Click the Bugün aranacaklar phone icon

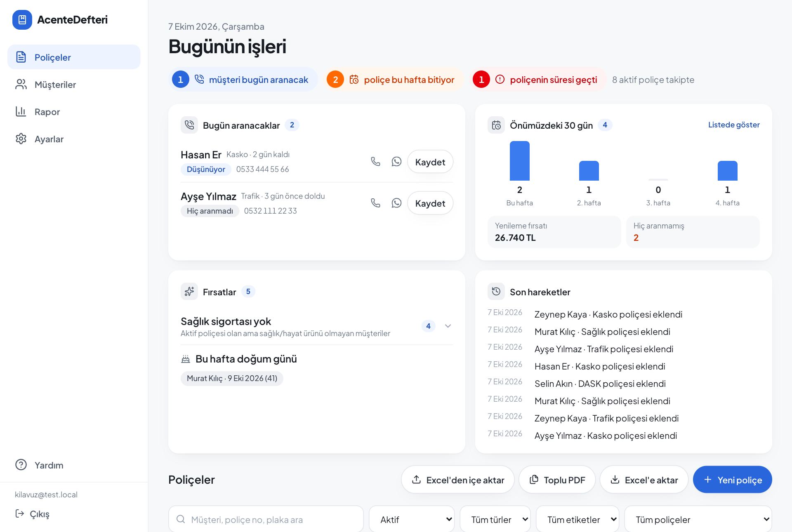[x=189, y=125]
